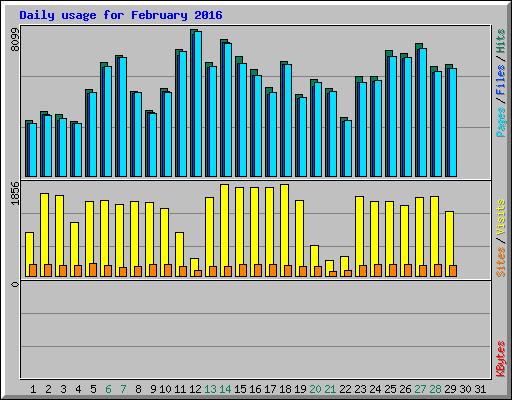Click the day 14 label on the axis

click(x=225, y=389)
